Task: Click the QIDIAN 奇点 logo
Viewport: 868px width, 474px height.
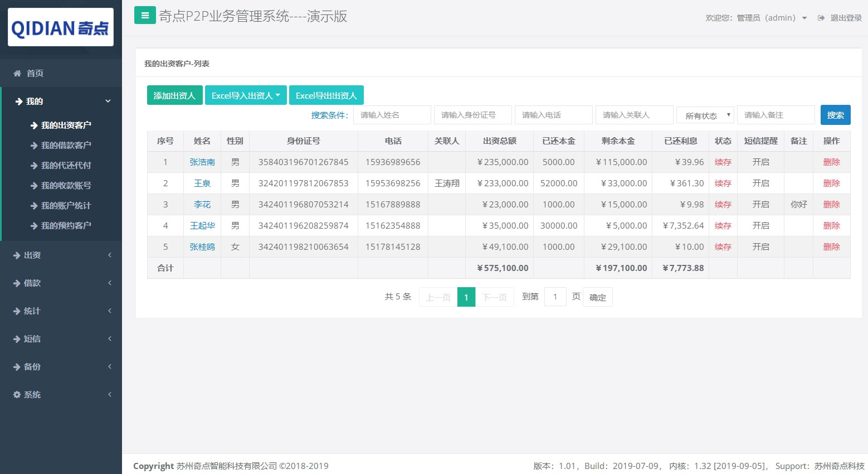Action: tap(60, 27)
